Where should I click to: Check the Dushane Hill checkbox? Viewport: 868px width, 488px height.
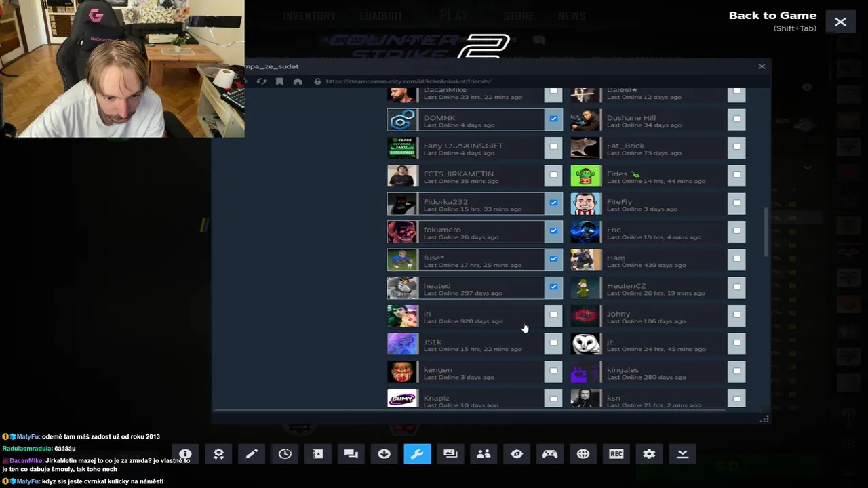pos(736,119)
